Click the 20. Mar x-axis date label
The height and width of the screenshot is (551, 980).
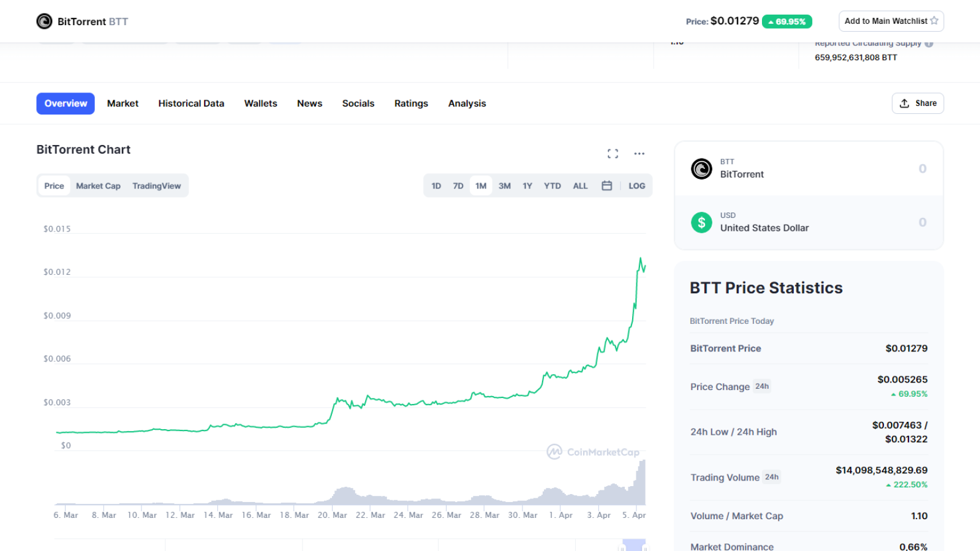(x=332, y=515)
